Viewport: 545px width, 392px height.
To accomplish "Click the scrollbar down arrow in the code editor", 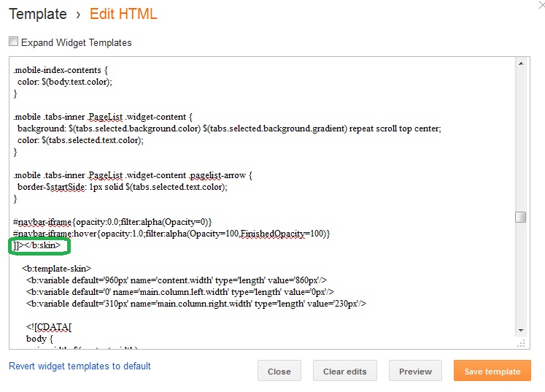I will click(521, 330).
